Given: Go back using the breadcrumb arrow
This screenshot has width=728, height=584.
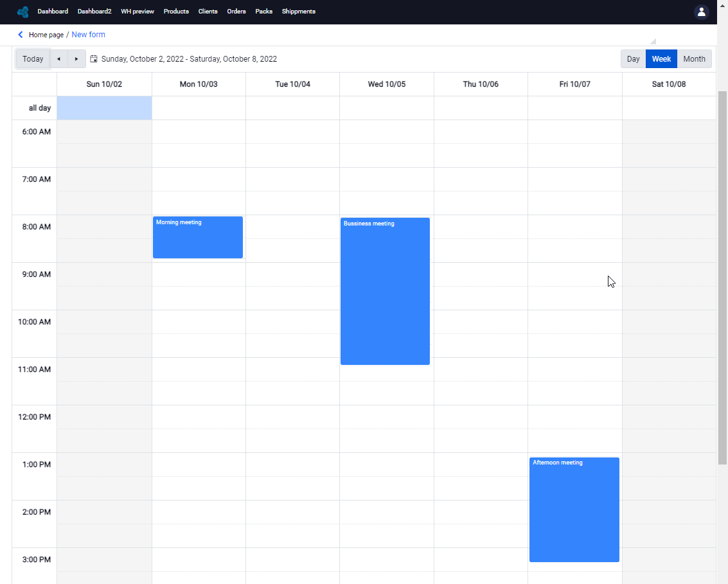Looking at the screenshot, I should pos(21,35).
